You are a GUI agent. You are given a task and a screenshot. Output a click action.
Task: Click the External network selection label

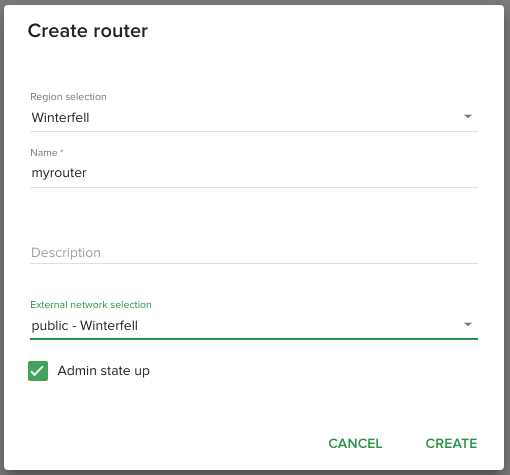91,305
